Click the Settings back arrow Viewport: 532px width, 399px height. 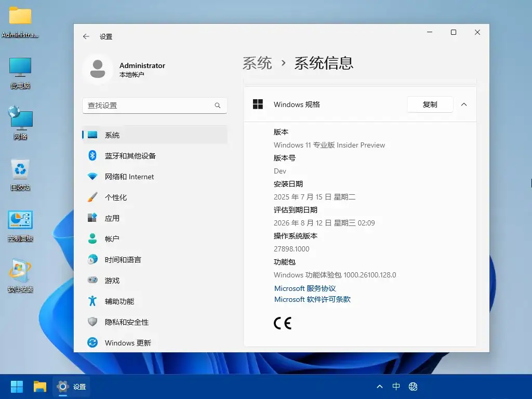86,36
